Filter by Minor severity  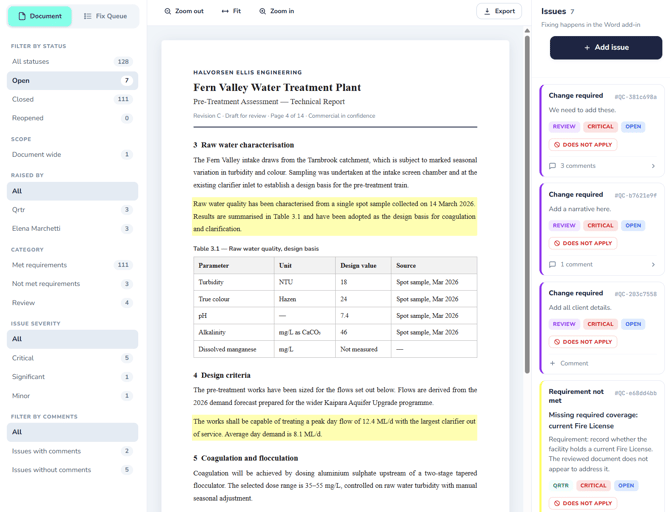pyautogui.click(x=72, y=396)
